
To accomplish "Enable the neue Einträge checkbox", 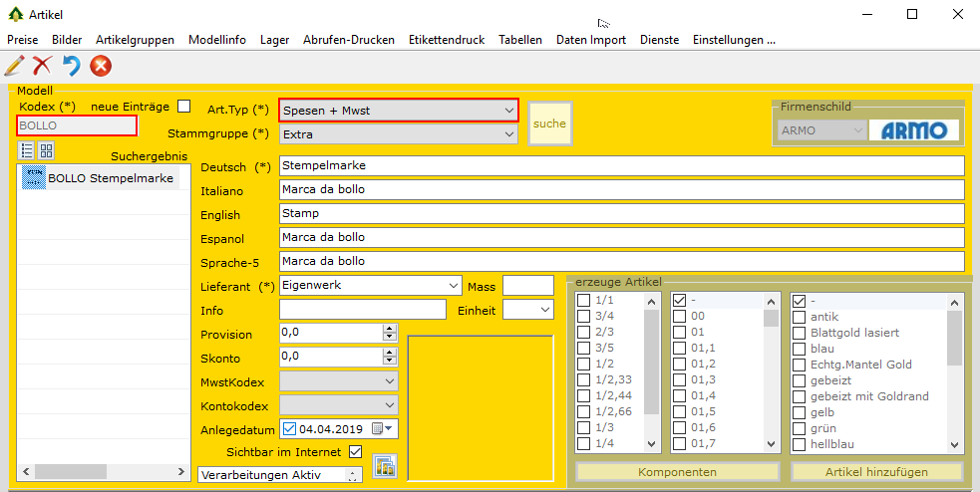I will tap(183, 107).
